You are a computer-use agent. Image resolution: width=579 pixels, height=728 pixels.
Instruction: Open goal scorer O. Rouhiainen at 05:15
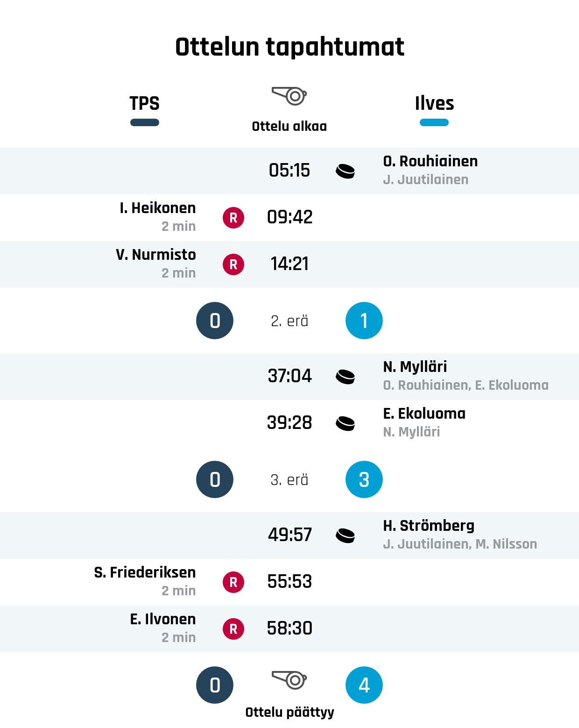[x=430, y=161]
